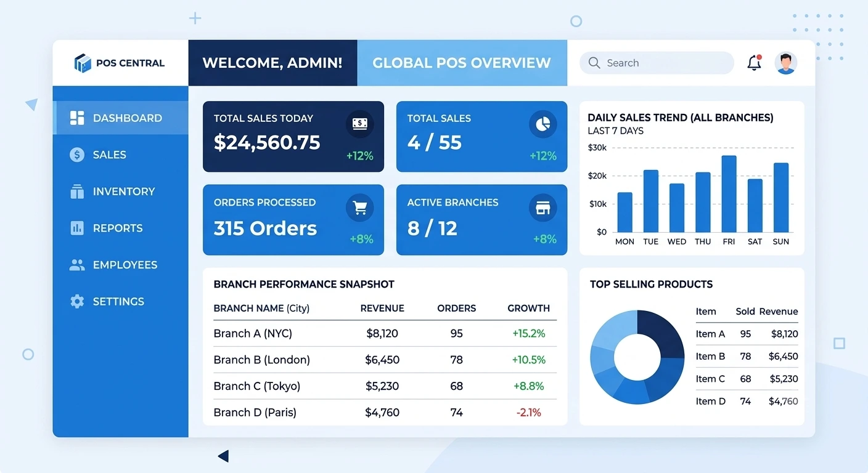Sort by the REVENUE column header

coord(382,308)
